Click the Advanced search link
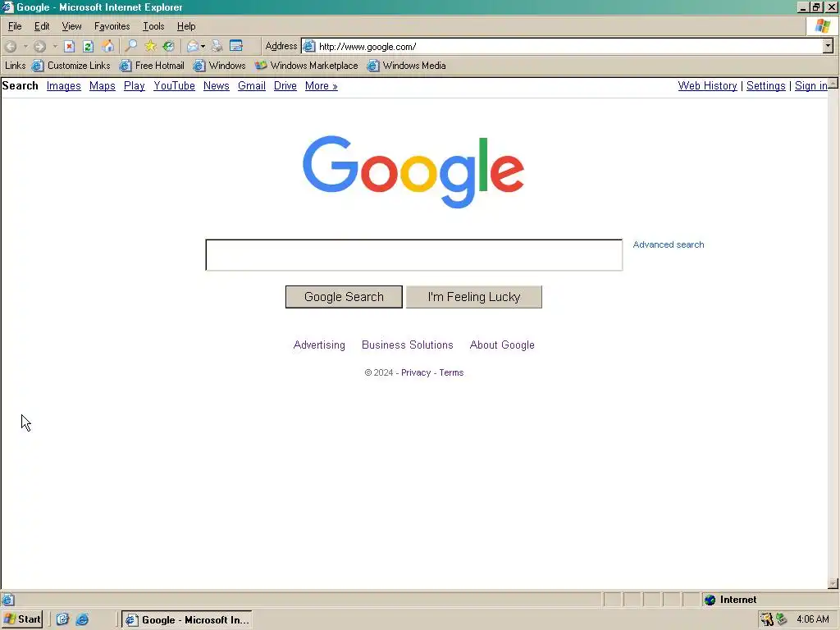Image resolution: width=840 pixels, height=630 pixels. tap(669, 244)
